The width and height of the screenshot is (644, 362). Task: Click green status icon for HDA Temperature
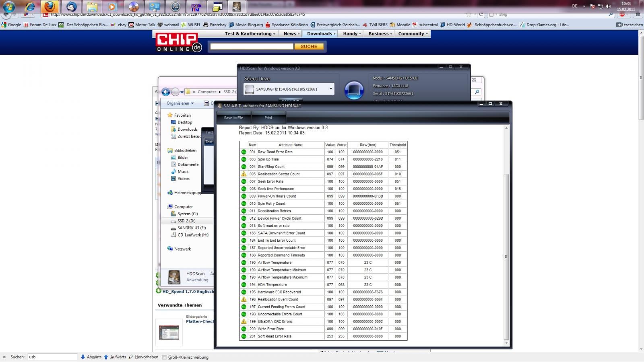244,285
